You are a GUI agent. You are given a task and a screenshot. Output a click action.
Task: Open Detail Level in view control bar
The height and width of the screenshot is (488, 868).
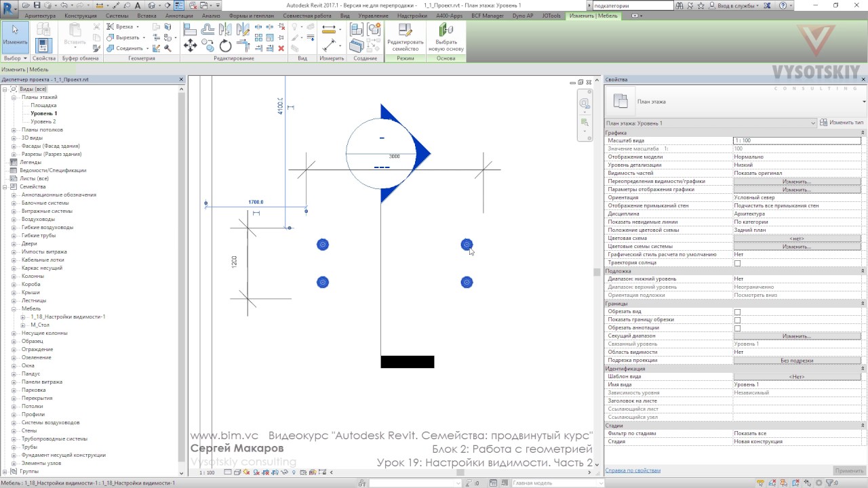[228, 472]
